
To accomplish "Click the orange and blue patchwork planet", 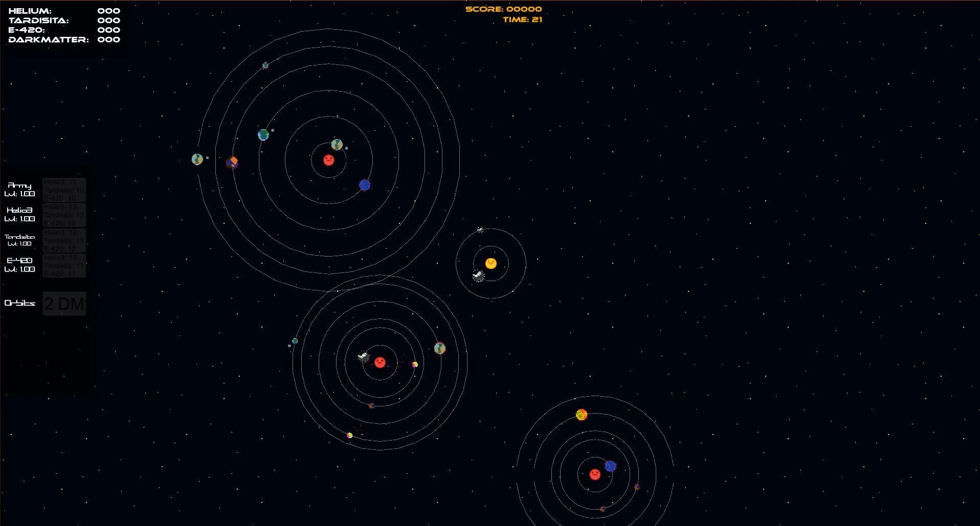I will pyautogui.click(x=232, y=163).
